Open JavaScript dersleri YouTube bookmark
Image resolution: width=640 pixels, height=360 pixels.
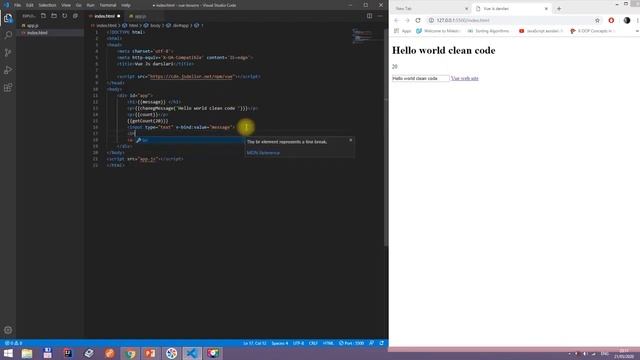[541, 31]
